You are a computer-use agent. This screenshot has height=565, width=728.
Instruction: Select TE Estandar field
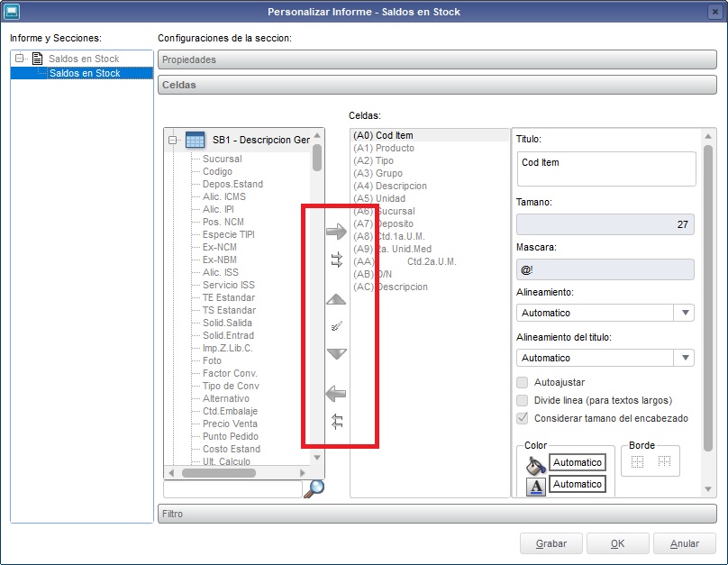coord(229,297)
